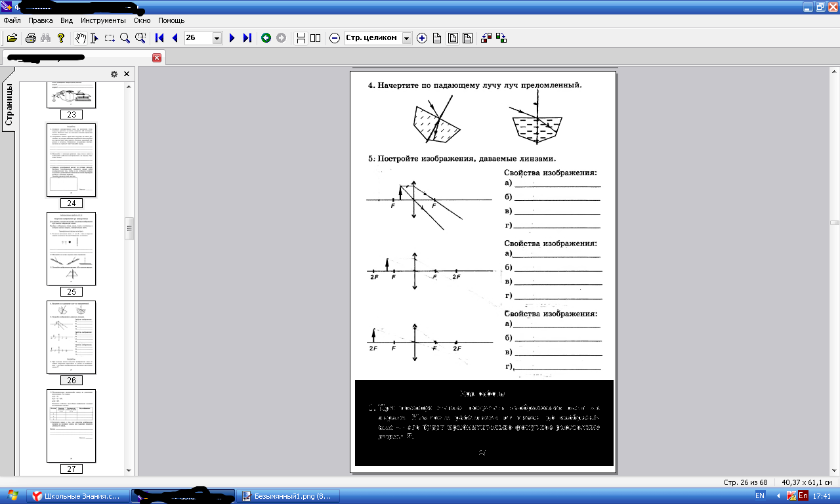Print the document with the printer icon

tap(30, 38)
